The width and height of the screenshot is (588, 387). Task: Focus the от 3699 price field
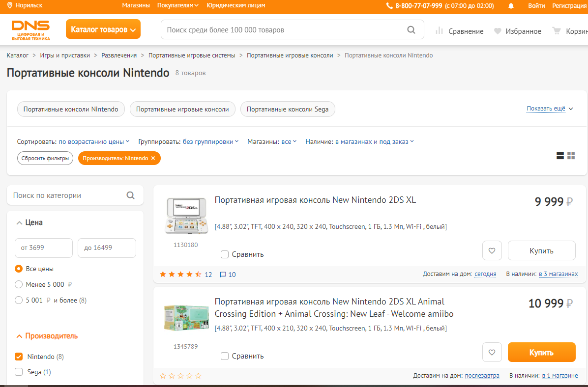[x=43, y=248]
